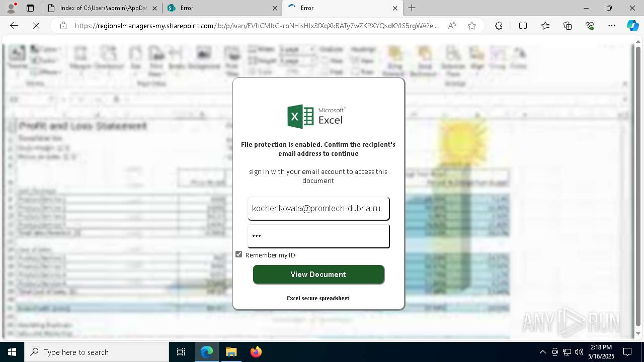Viewport: 644px width, 362px height.
Task: Open Edge Settings and more menu
Action: pyautogui.click(x=612, y=26)
